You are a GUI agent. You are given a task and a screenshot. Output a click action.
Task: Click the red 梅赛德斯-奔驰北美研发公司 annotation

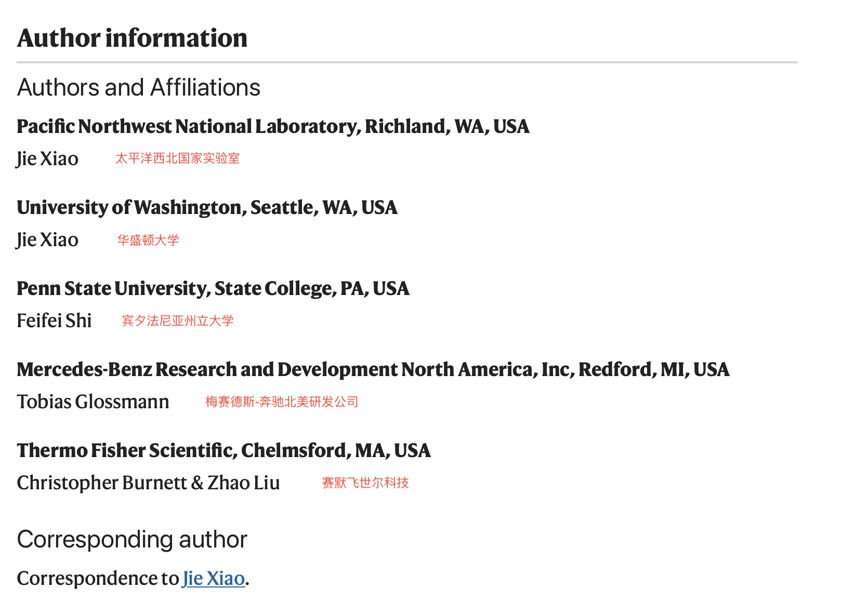pyautogui.click(x=282, y=402)
